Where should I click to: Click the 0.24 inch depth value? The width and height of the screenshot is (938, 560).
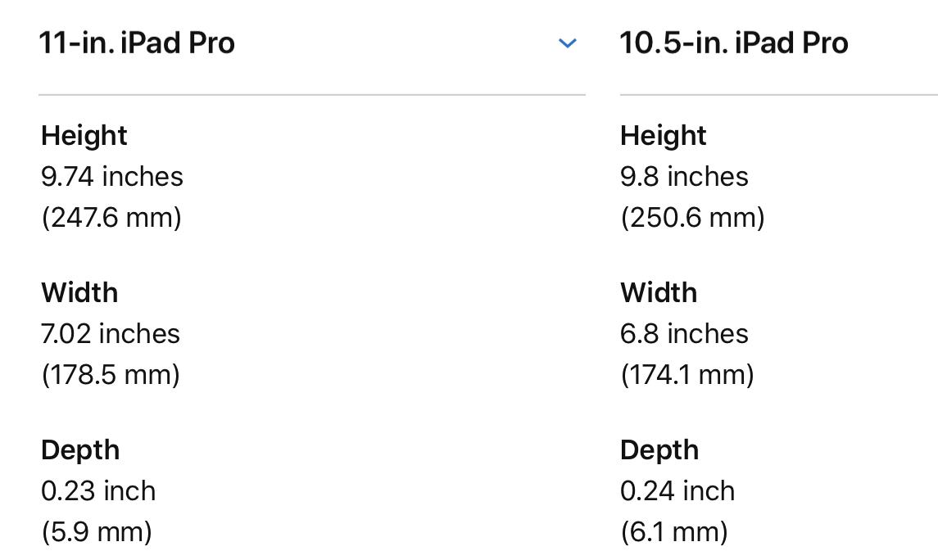click(x=677, y=491)
